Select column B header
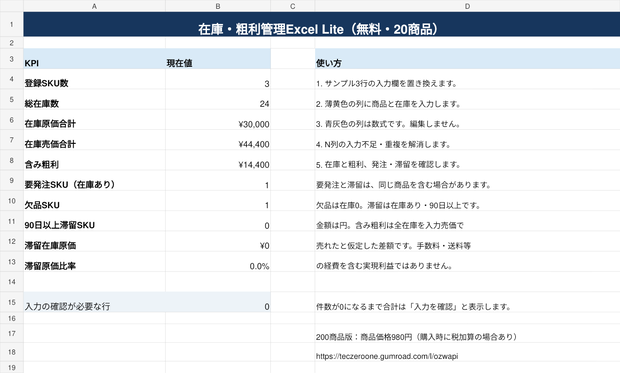 coord(218,6)
